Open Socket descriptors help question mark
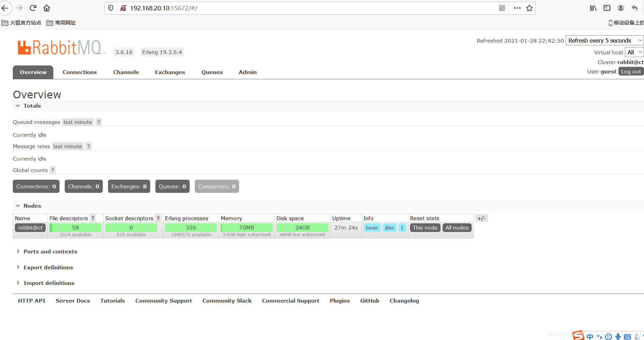This screenshot has height=340, width=644. coord(158,218)
